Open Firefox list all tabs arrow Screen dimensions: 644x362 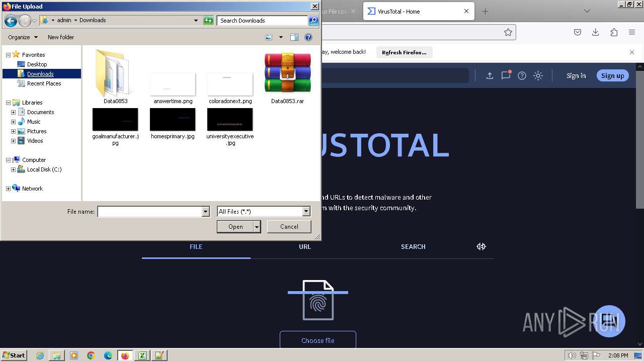[587, 11]
